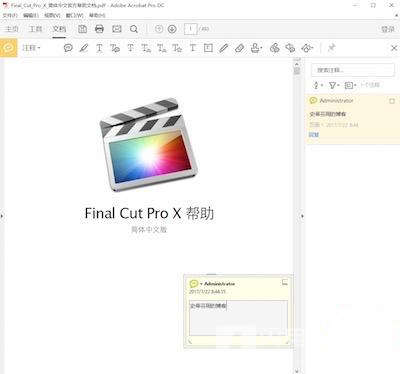Switch to the 工具 tab
The width and height of the screenshot is (400, 374).
36,29
